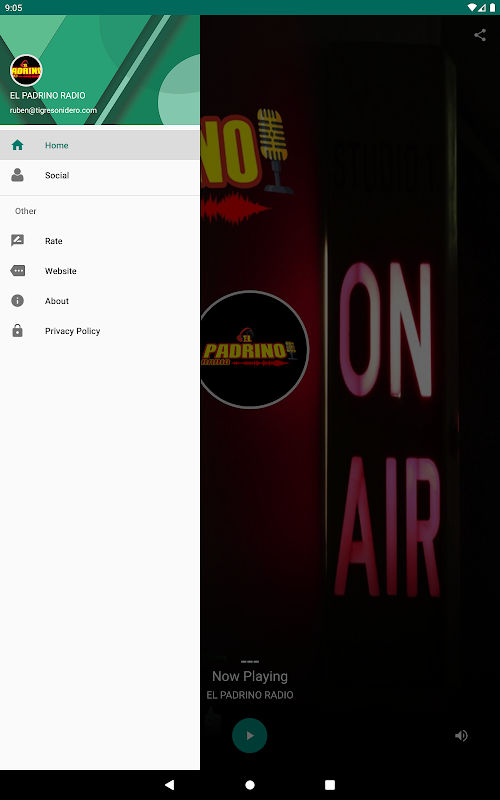Tap the Android home circle button

coord(250,785)
